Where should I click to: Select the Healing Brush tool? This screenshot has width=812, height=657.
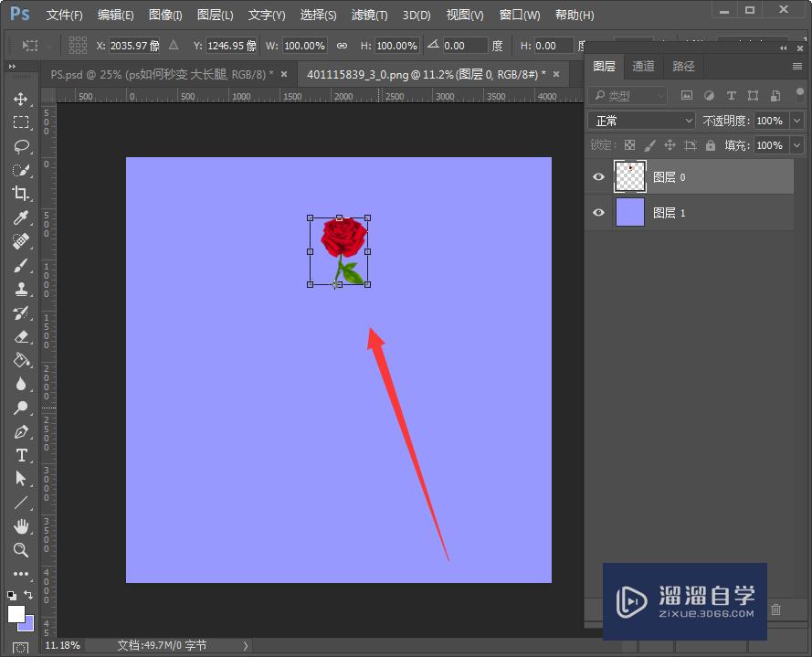21,241
